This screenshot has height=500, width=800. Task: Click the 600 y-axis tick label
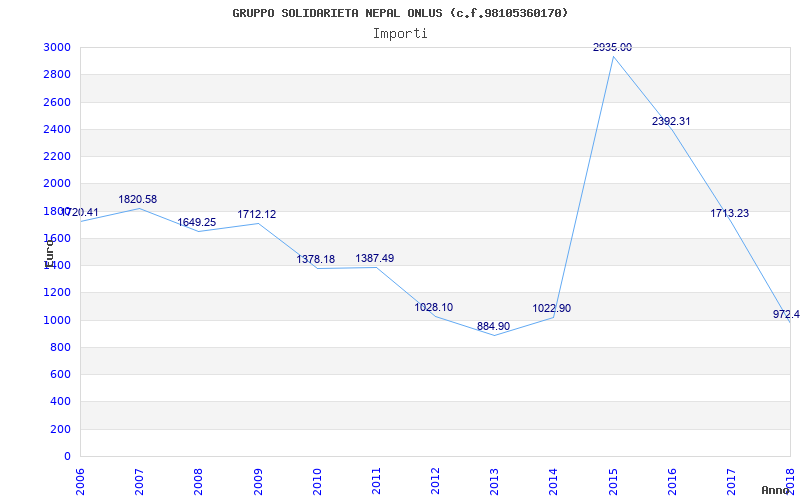(x=63, y=374)
